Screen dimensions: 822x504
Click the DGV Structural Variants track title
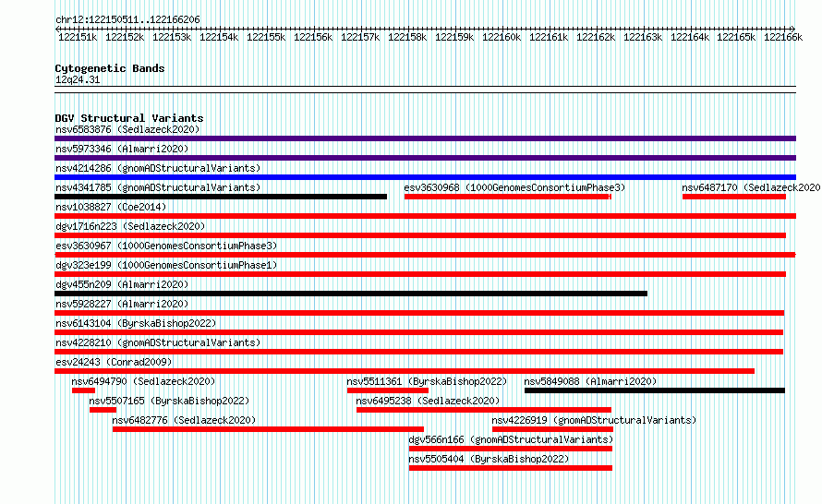pyautogui.click(x=129, y=118)
